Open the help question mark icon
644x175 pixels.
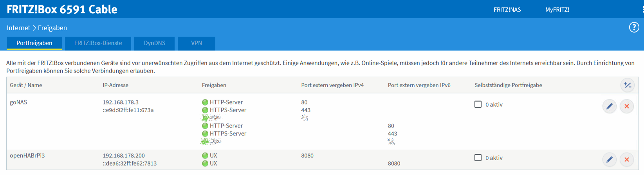point(634,27)
